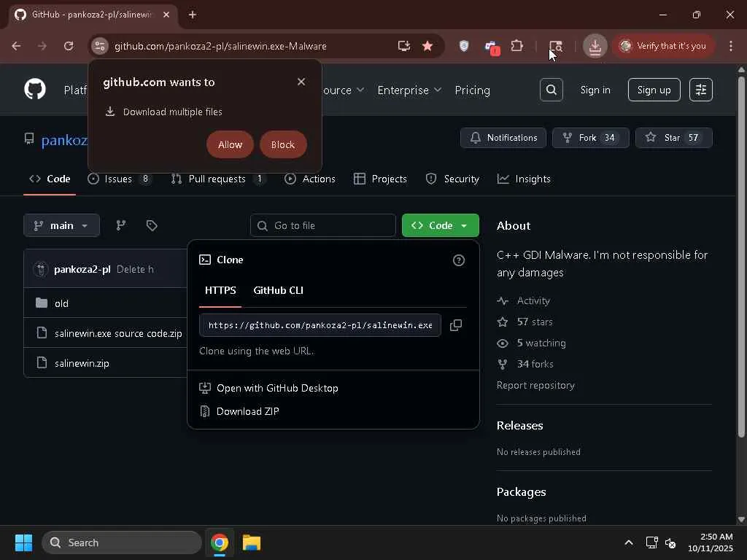
Task: Click the Sign in link
Action: [595, 90]
